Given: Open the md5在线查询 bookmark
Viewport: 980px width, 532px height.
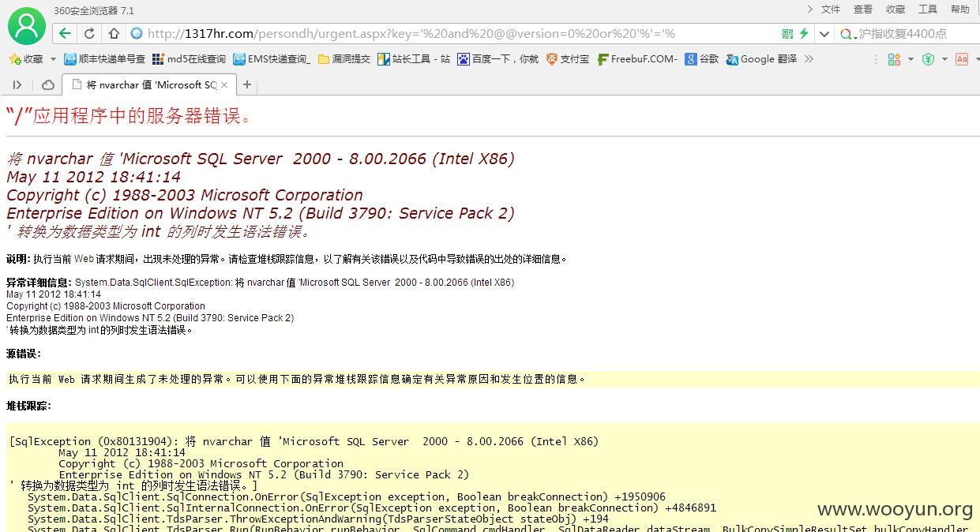Looking at the screenshot, I should 190,59.
